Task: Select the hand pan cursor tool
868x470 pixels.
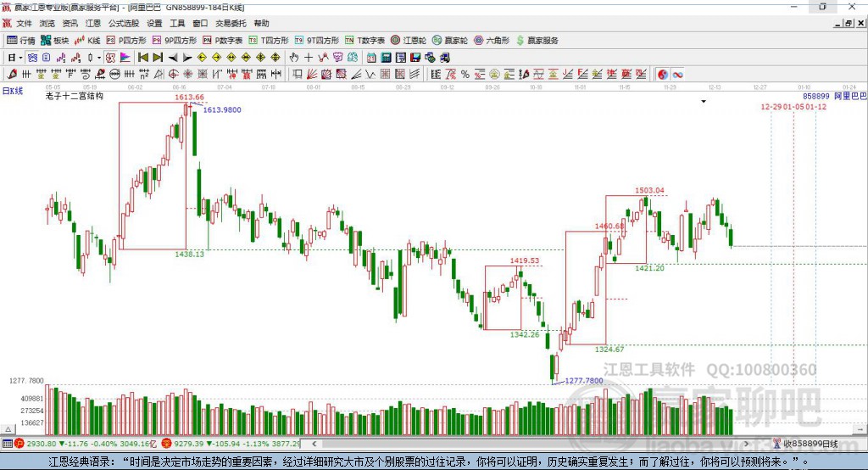Action: point(294,58)
